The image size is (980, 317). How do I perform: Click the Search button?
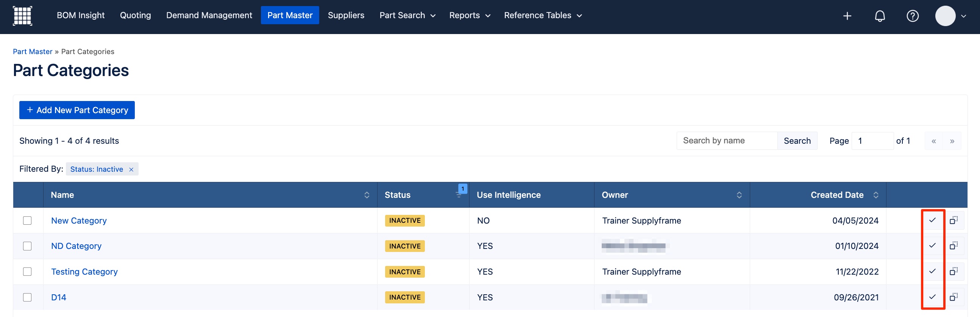click(x=797, y=141)
